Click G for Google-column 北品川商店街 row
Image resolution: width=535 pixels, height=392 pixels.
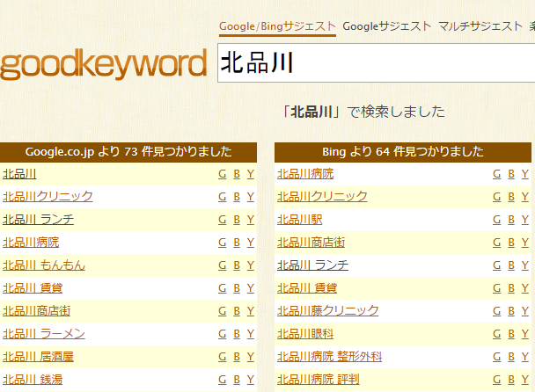[222, 311]
